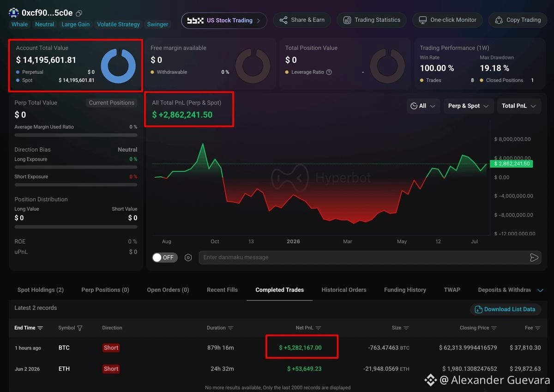
Task: Click the Whale tag
Action: point(19,24)
